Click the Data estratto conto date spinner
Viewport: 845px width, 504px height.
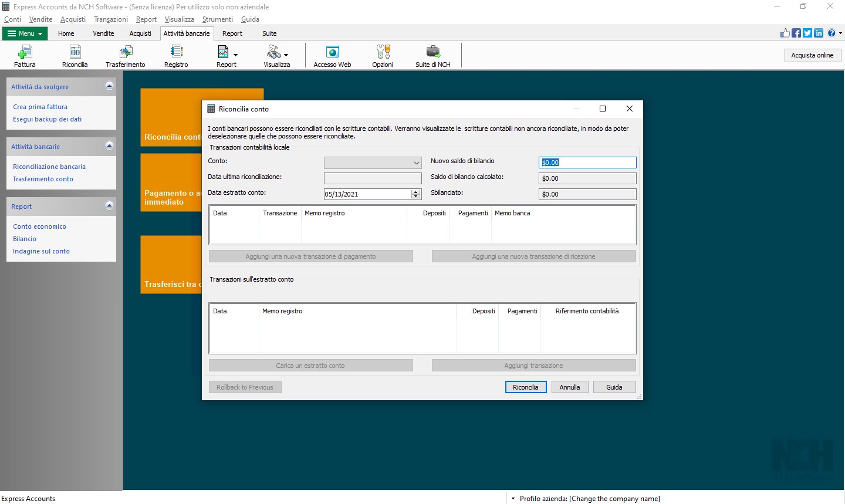[416, 194]
